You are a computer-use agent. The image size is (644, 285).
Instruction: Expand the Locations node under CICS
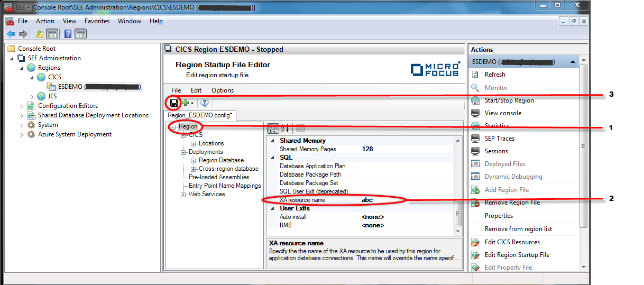(x=194, y=144)
